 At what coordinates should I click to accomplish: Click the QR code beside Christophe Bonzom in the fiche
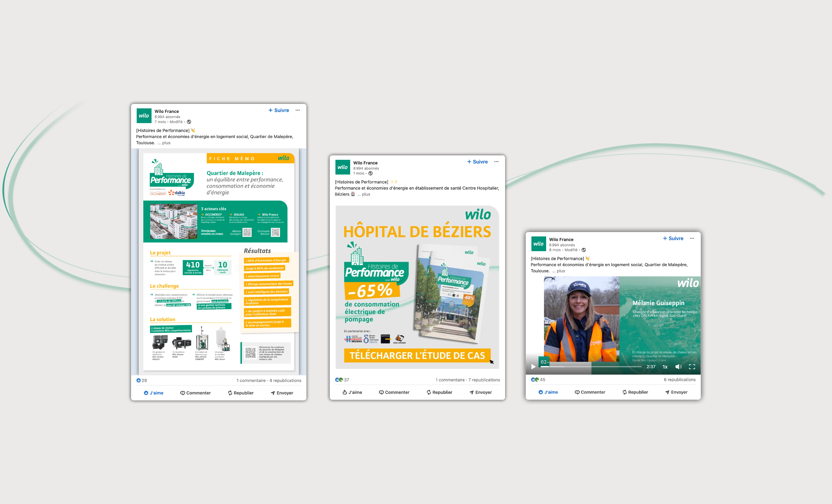(x=276, y=232)
